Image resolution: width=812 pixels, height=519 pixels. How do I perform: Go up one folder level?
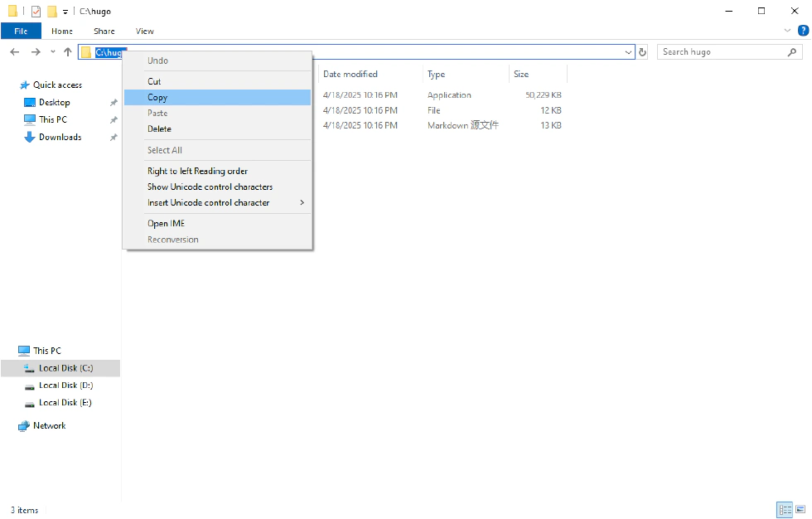pyautogui.click(x=67, y=52)
